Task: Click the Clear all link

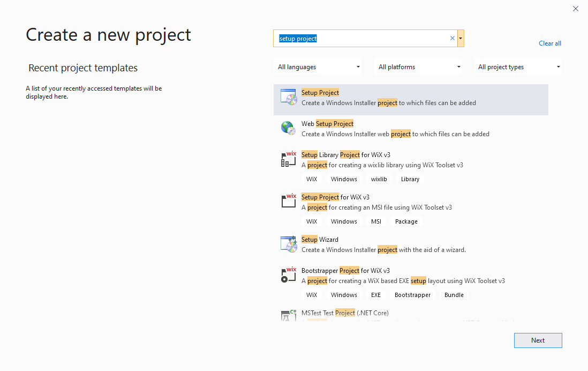Action: [x=550, y=43]
